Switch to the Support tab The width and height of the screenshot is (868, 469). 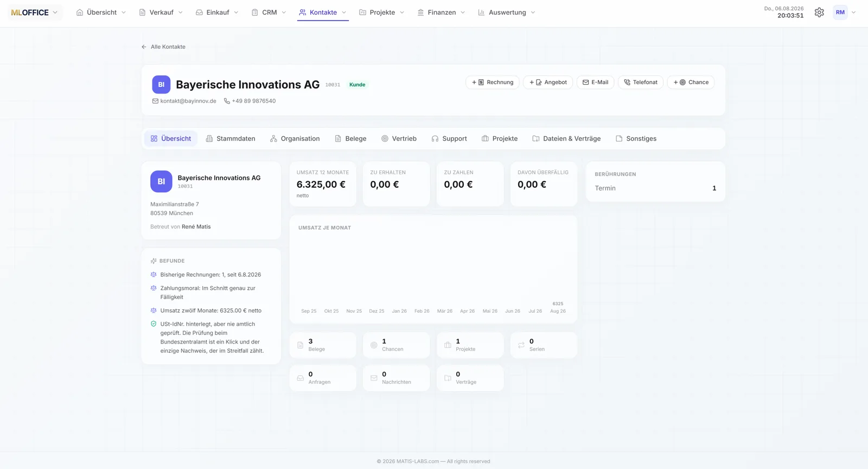tap(449, 139)
